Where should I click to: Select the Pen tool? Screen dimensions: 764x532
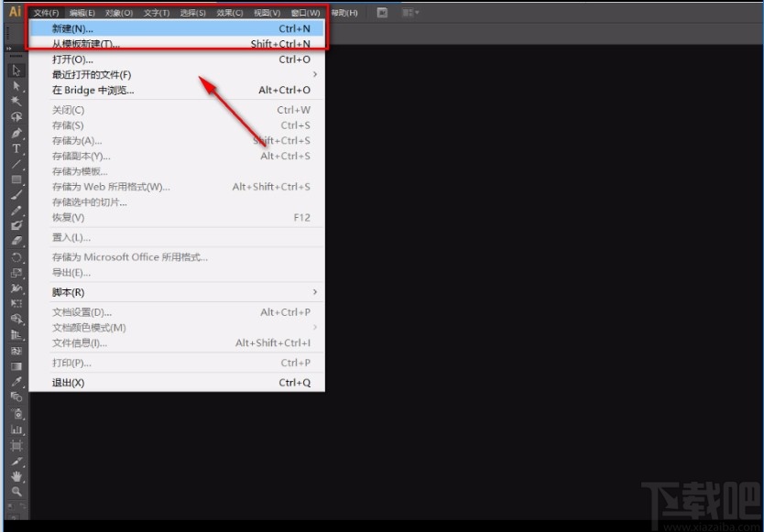pyautogui.click(x=15, y=134)
